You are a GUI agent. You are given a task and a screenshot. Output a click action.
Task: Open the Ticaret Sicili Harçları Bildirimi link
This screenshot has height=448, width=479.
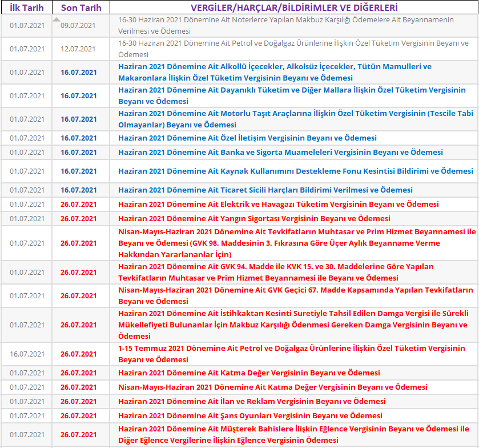[265, 190]
